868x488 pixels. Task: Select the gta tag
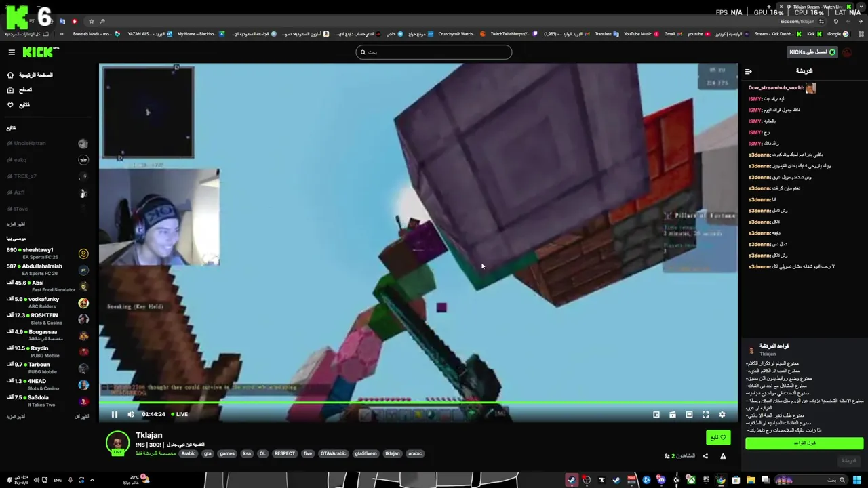(208, 453)
